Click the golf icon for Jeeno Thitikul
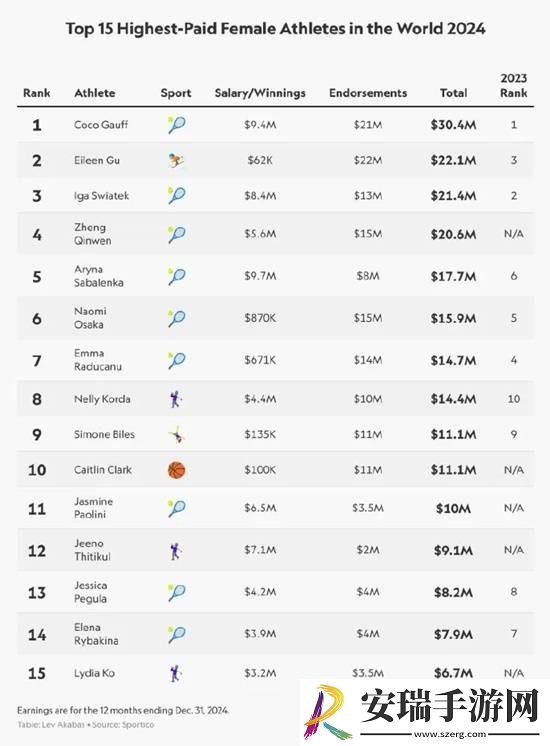 tap(176, 550)
